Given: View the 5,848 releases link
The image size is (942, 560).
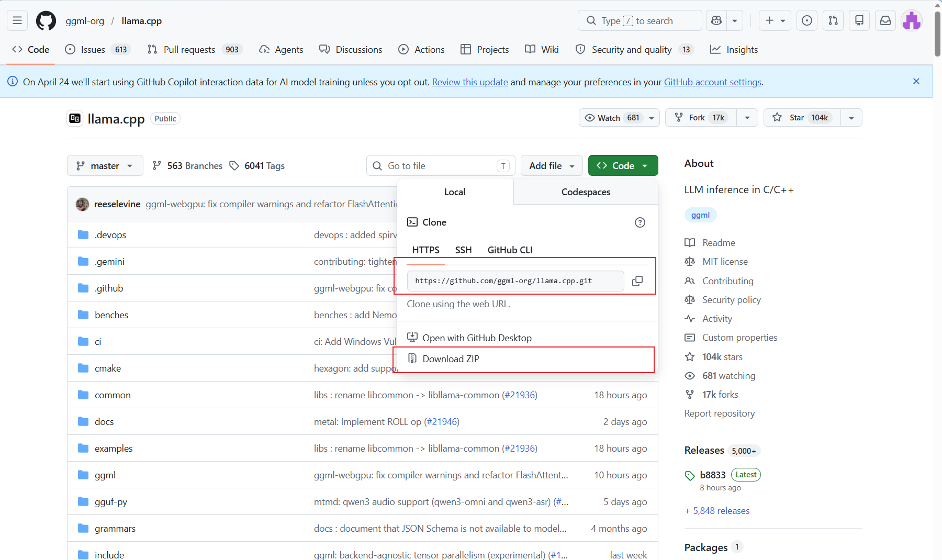Looking at the screenshot, I should pos(717,511).
